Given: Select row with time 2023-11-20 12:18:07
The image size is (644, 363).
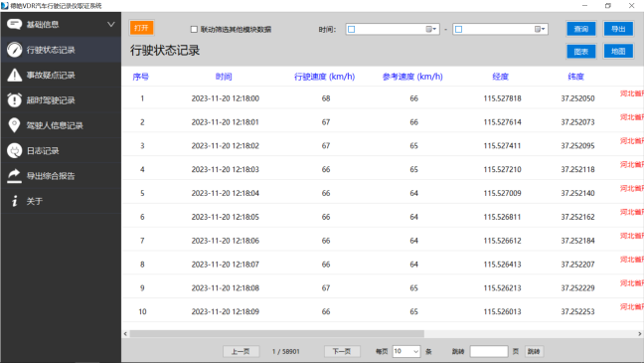Looking at the screenshot, I should click(383, 264).
